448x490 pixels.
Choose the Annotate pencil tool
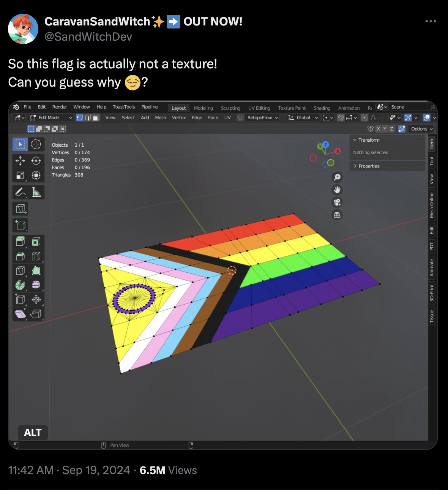[20, 192]
